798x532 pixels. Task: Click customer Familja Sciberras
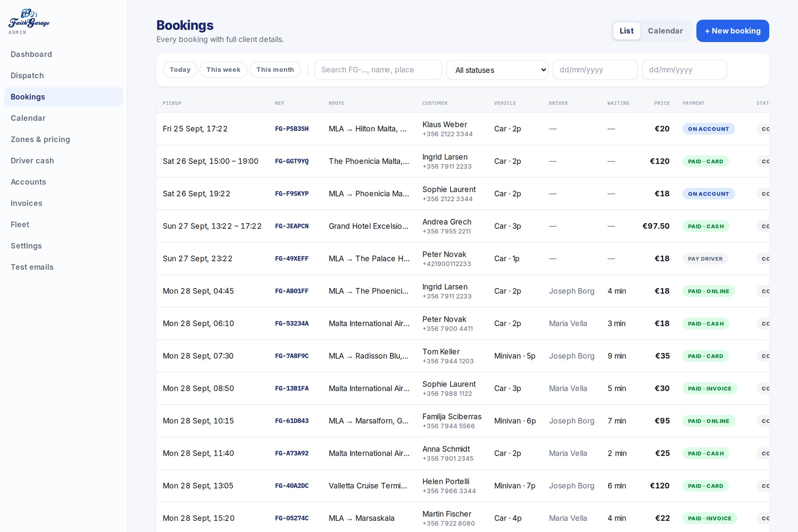452,417
